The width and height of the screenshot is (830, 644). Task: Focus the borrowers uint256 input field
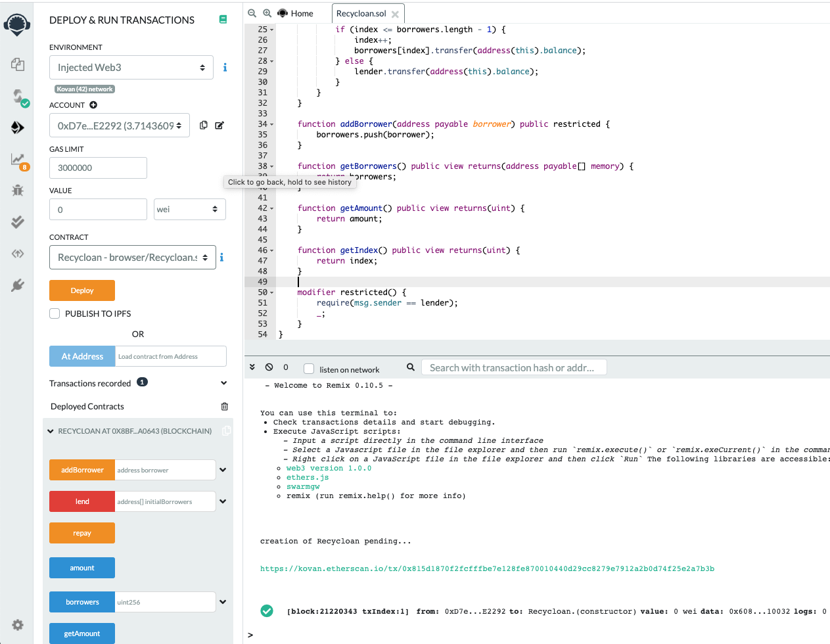click(165, 602)
